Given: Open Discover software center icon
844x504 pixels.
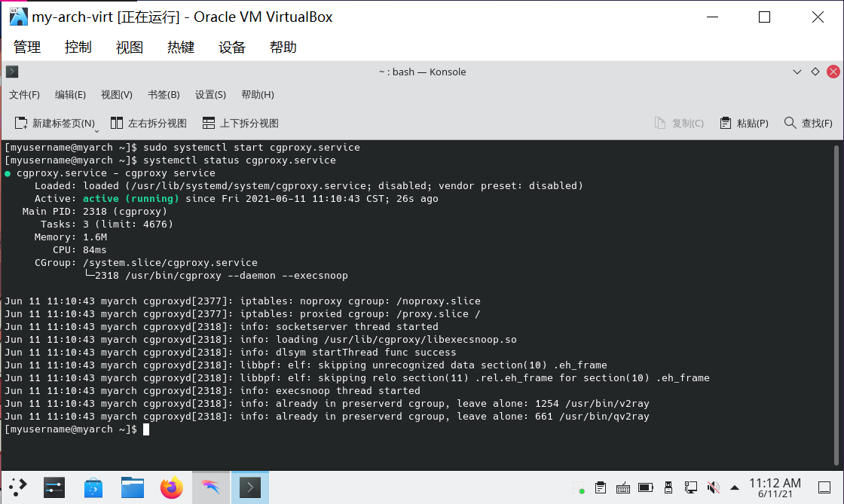Looking at the screenshot, I should click(93, 487).
